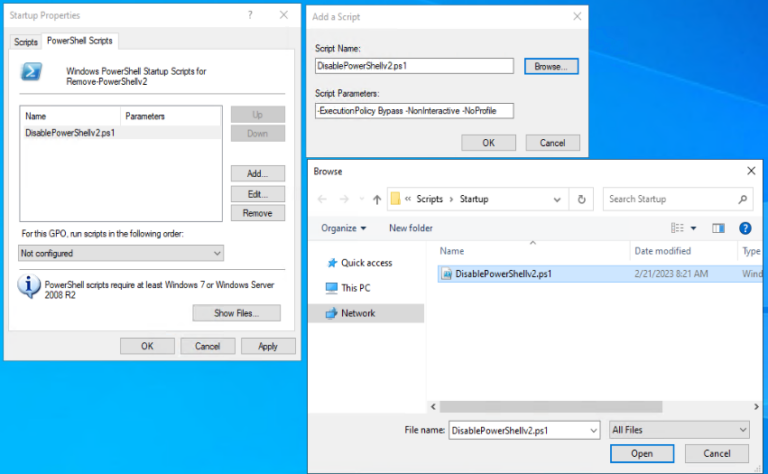Click Edit... in Startup Properties
The width and height of the screenshot is (768, 474).
258,194
